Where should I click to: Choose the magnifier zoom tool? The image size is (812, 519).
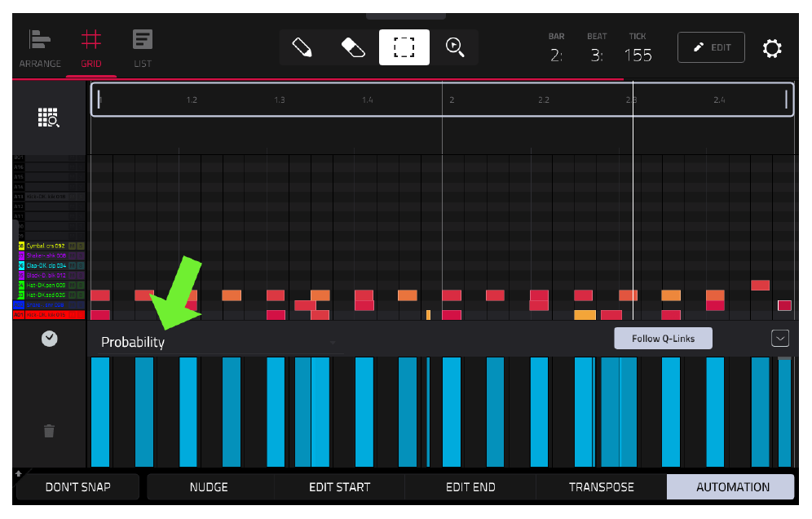coord(455,47)
